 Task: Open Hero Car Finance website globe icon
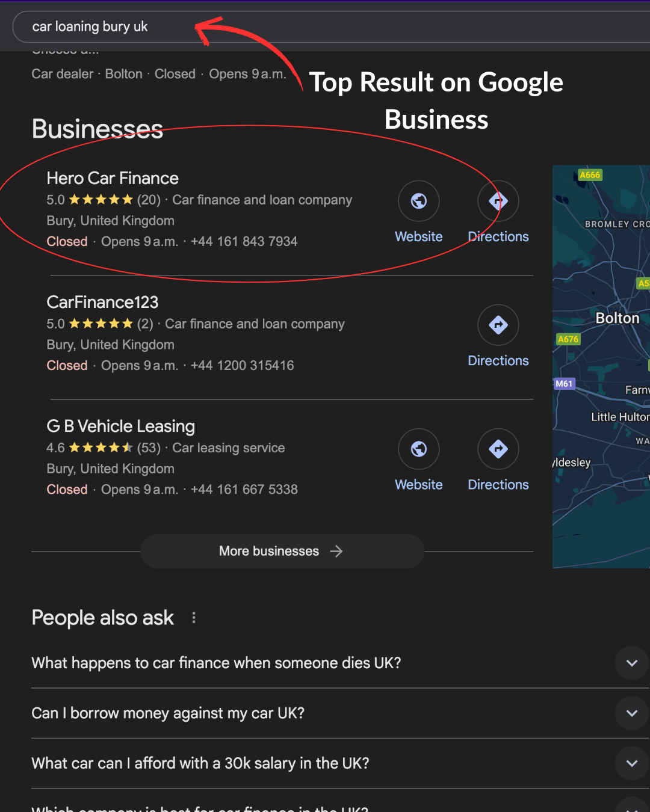pyautogui.click(x=418, y=201)
